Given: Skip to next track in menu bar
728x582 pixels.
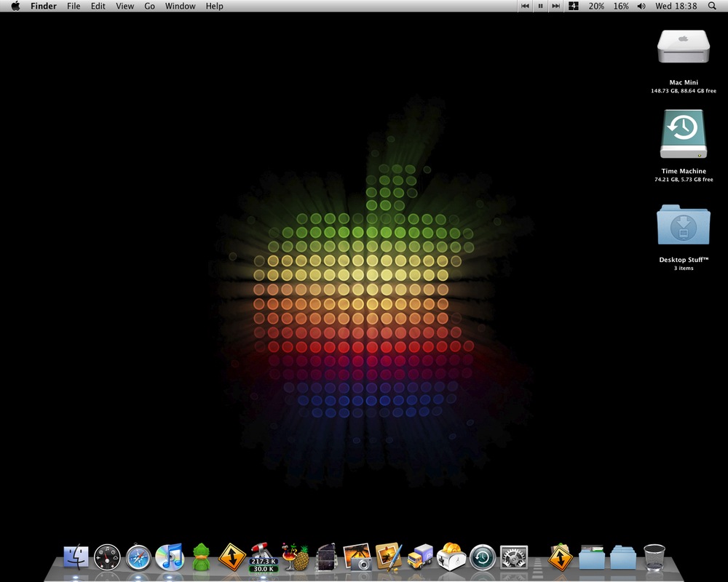Looking at the screenshot, I should point(555,6).
